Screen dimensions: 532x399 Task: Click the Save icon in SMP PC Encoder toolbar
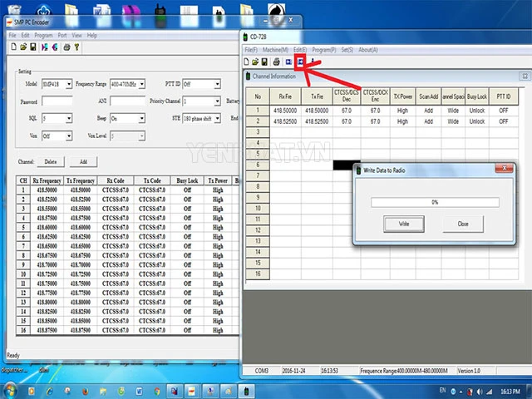[32, 47]
